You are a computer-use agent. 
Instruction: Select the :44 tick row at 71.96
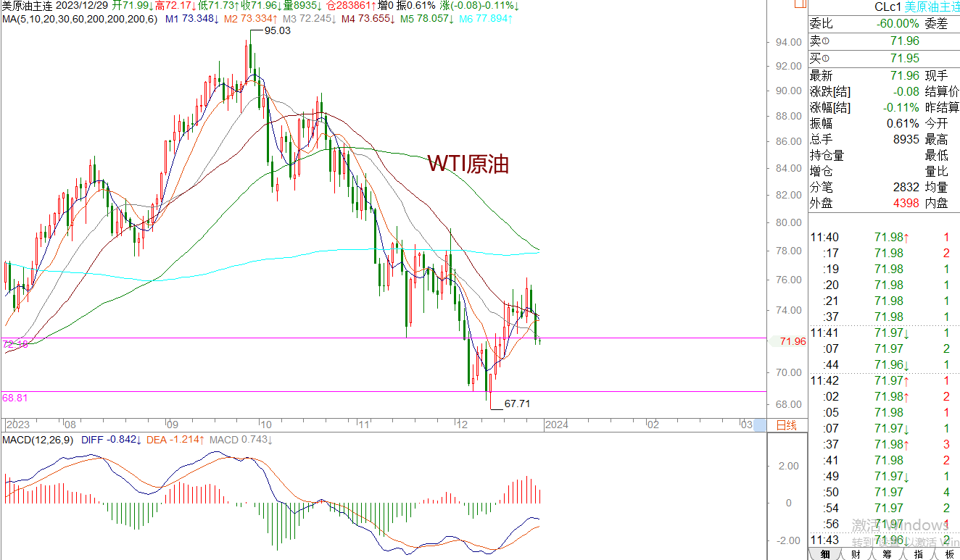[x=883, y=364]
